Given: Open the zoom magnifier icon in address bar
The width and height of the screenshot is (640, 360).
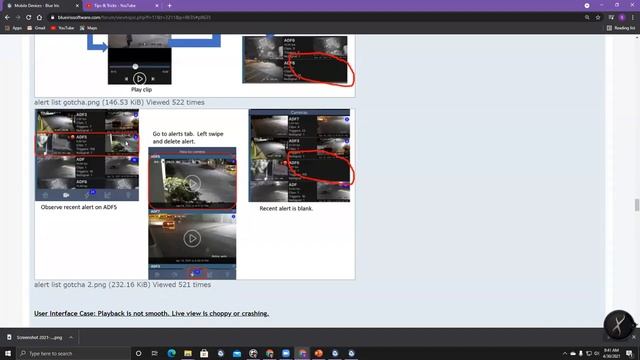Looking at the screenshot, I should 587,18.
